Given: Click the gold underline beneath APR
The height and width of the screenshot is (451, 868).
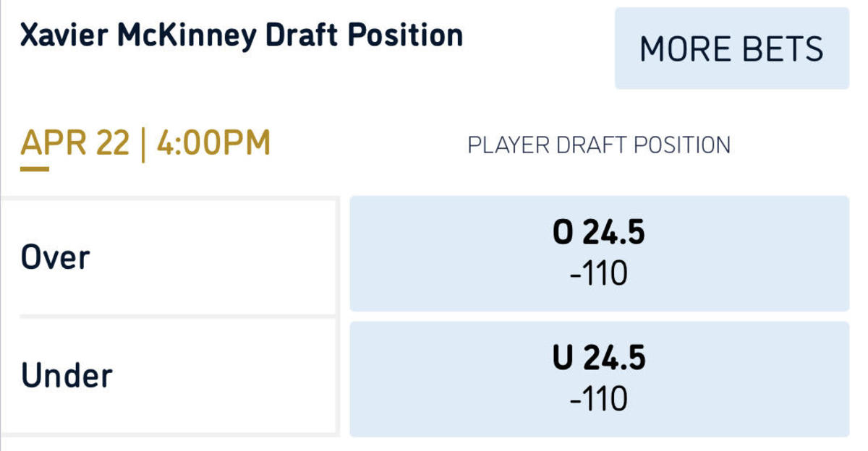Looking at the screenshot, I should (x=35, y=169).
